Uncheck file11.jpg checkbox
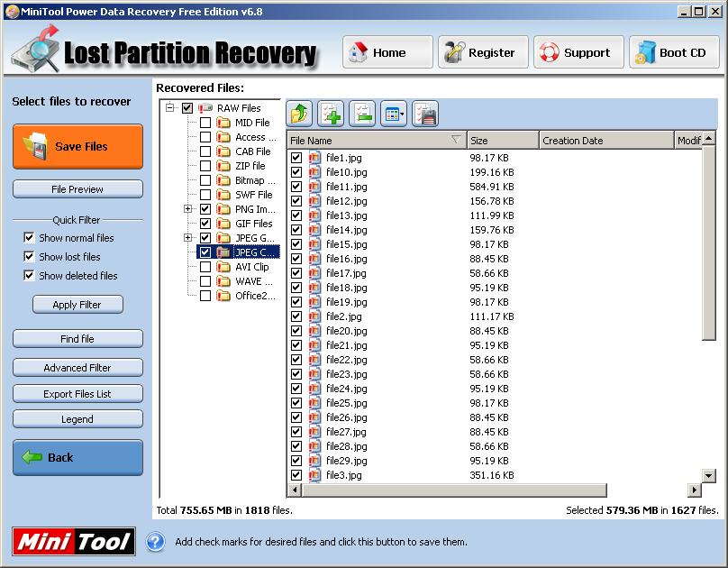This screenshot has height=568, width=728. [296, 187]
